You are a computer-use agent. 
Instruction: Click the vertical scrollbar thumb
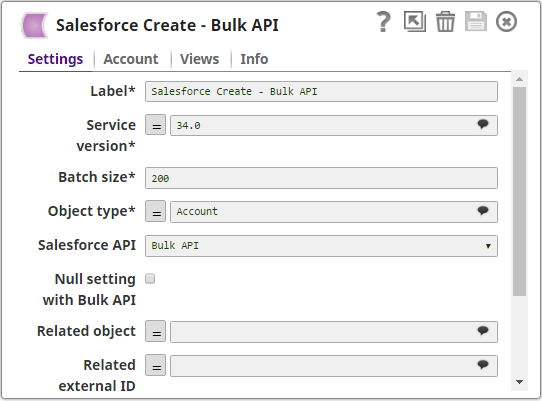point(519,191)
